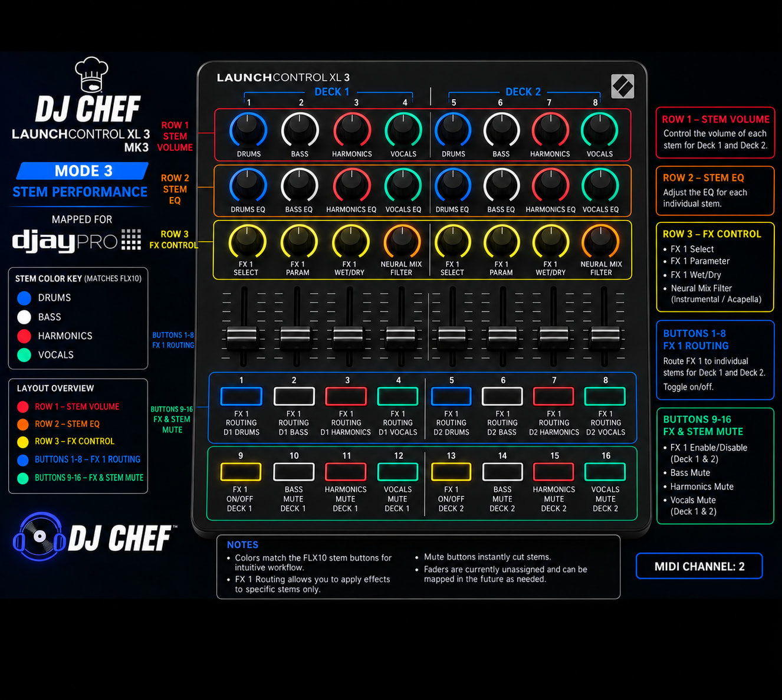
Task: Click Deck 2 FX 1 WET/DRY knob
Action: point(551,241)
